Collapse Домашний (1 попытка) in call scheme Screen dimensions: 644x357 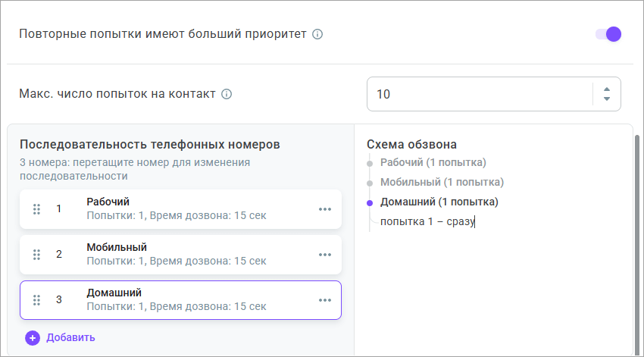coord(439,202)
